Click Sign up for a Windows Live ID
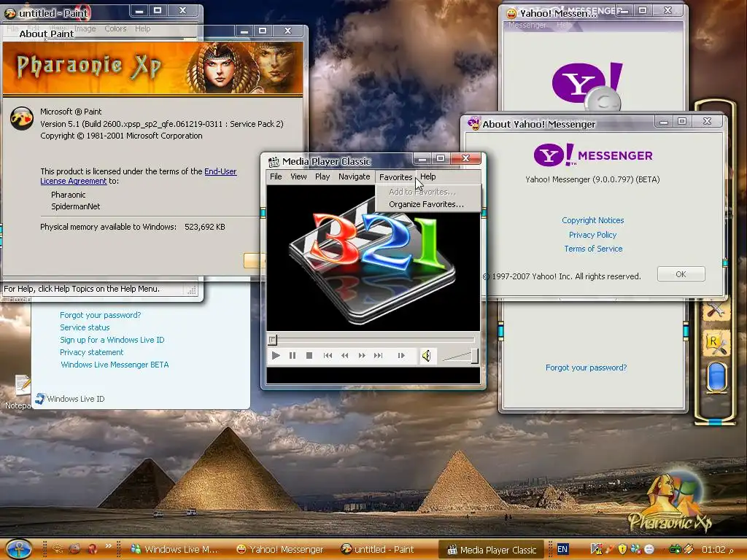 [x=112, y=340]
